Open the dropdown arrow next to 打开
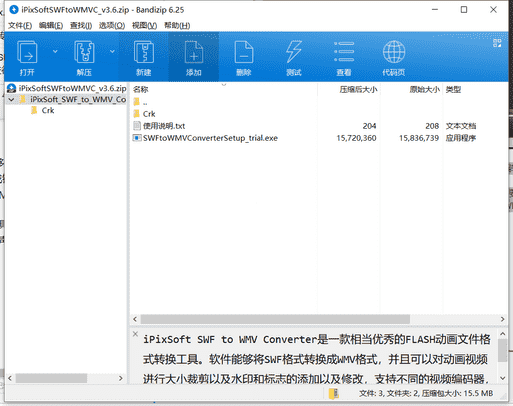Viewport: 513px width, 406px height. pos(55,51)
